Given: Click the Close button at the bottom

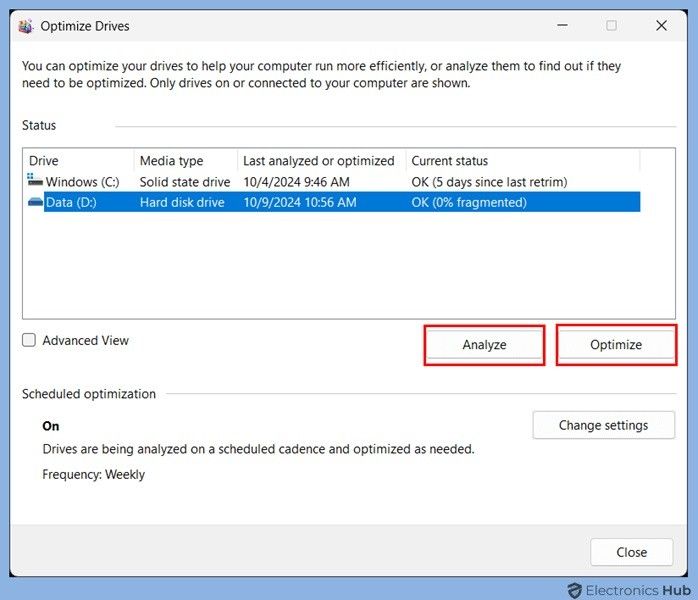Looking at the screenshot, I should (x=631, y=552).
